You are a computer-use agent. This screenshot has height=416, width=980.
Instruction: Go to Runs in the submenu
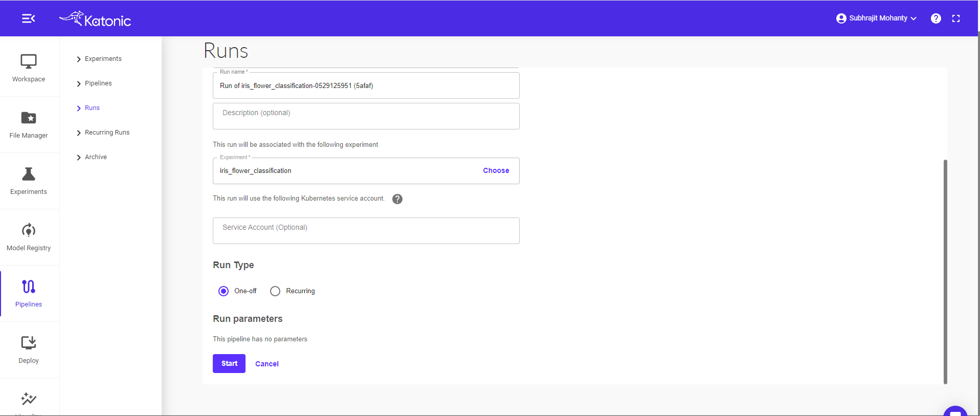tap(92, 108)
